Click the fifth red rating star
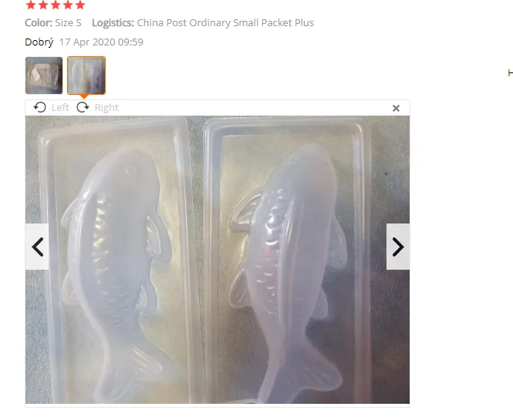This screenshot has width=513, height=420. click(x=80, y=5)
